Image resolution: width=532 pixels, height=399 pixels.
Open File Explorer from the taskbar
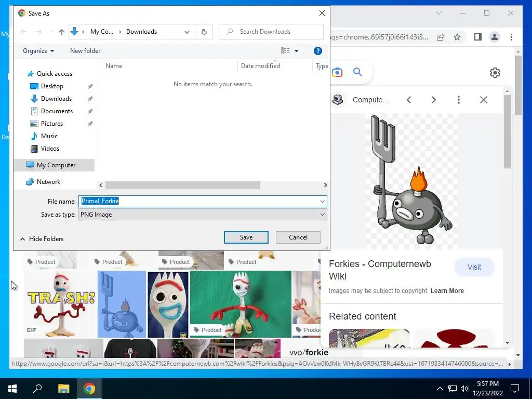[x=63, y=389]
